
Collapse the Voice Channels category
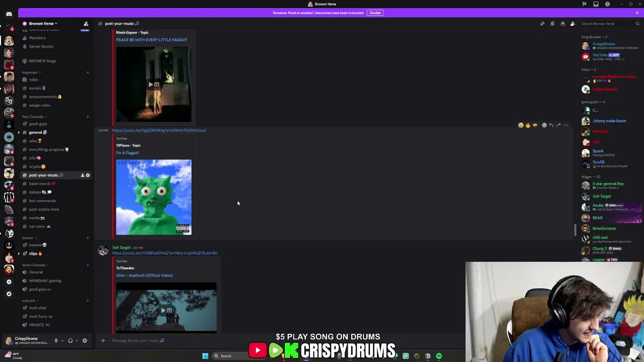(35, 265)
